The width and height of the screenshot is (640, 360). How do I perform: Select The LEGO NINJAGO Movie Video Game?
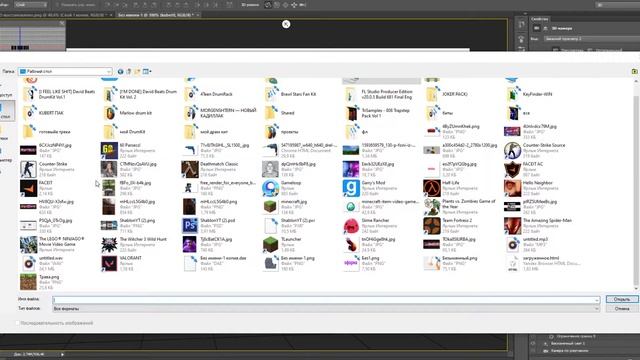click(53, 244)
